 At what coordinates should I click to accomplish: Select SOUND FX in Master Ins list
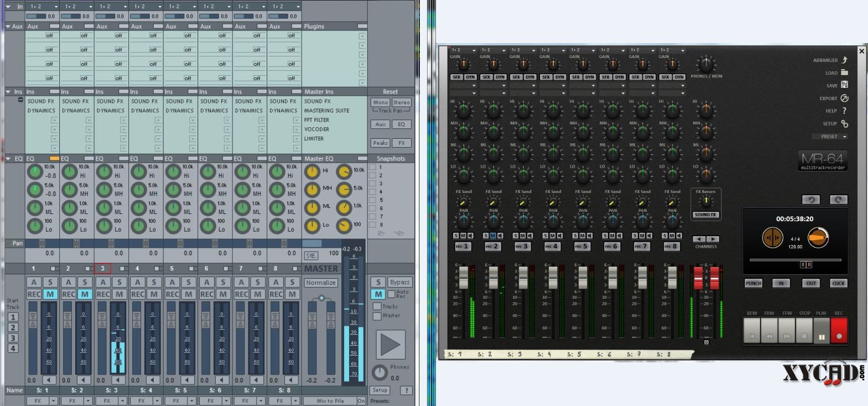coord(317,101)
